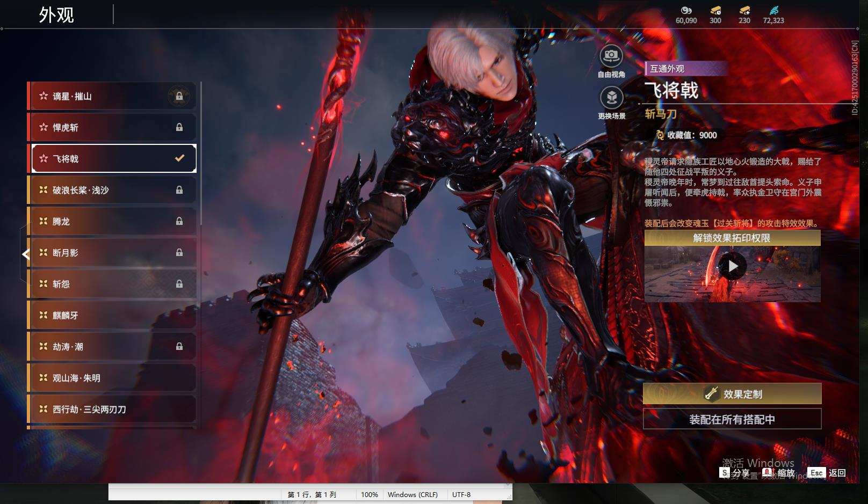Click the 效果定制 button
Image resolution: width=868 pixels, height=504 pixels.
pyautogui.click(x=732, y=394)
